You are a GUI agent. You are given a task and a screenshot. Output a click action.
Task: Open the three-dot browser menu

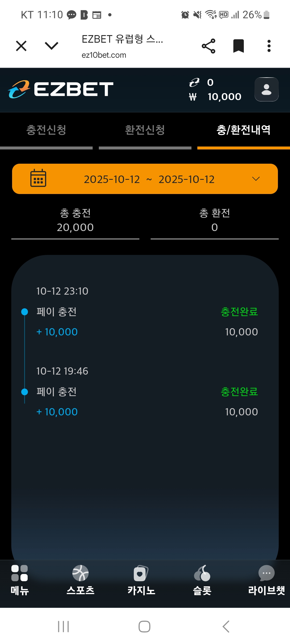[269, 46]
